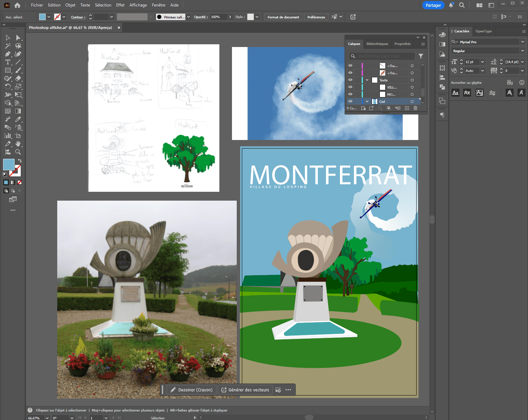Click the trash icon to delete the layer
Screen dimensions: 528x420
pyautogui.click(x=415, y=108)
